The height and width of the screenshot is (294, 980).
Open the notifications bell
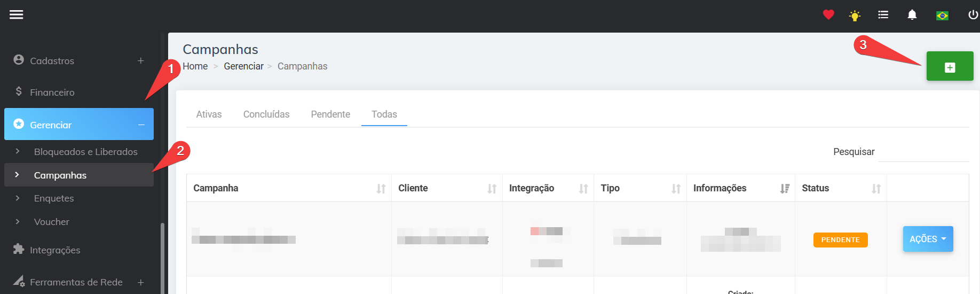912,15
